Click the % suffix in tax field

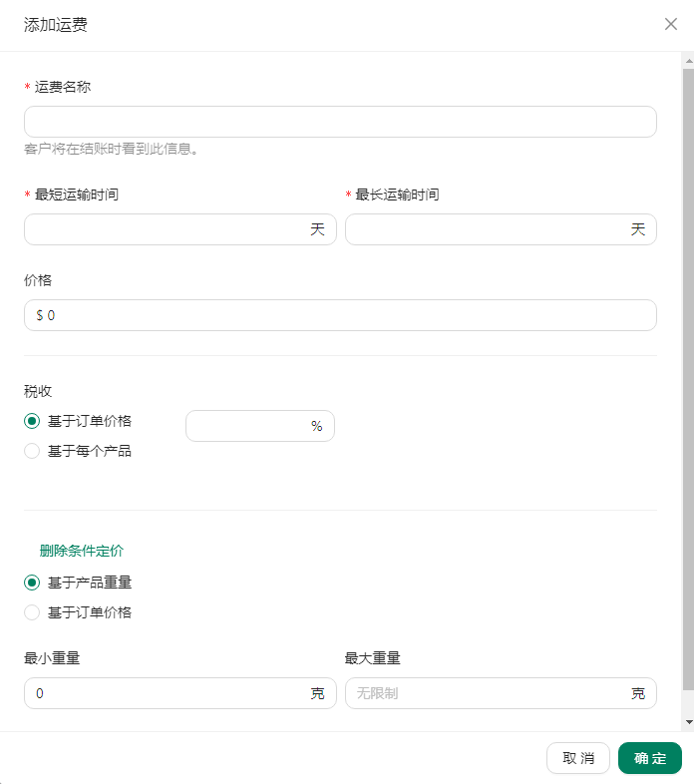coord(316,426)
